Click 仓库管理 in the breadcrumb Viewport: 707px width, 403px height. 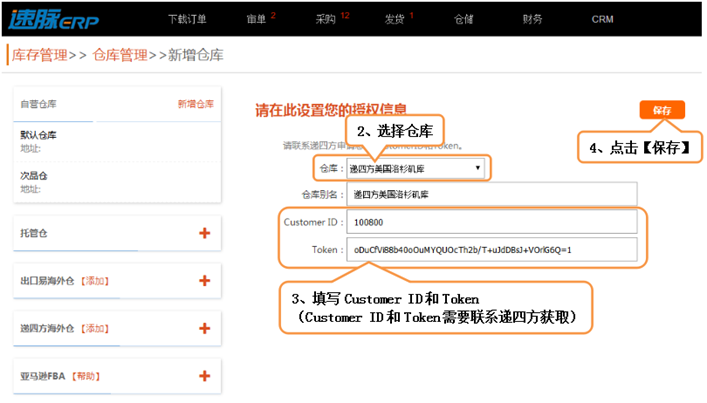(120, 56)
